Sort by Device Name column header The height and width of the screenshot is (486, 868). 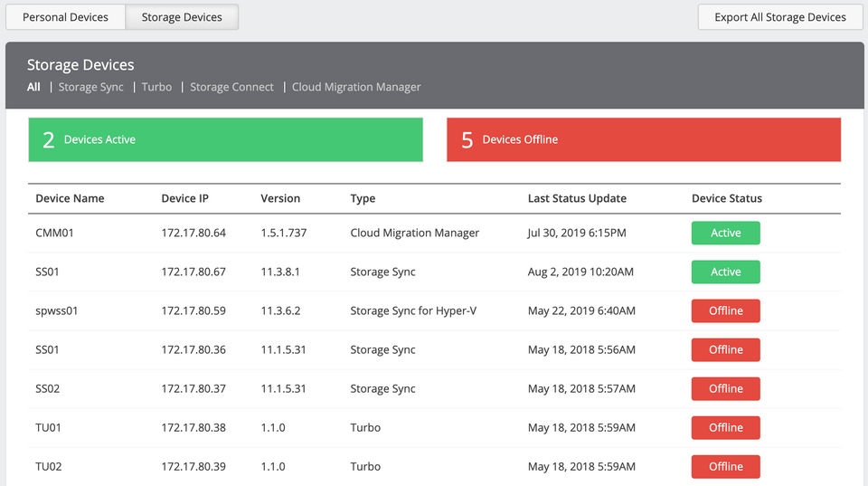(x=70, y=198)
